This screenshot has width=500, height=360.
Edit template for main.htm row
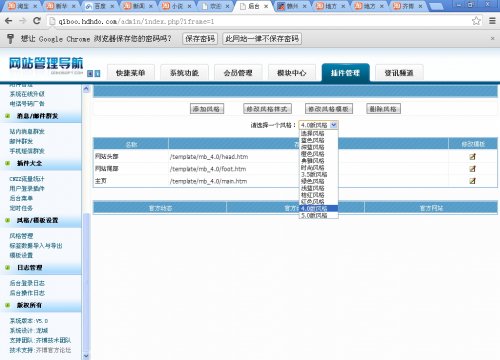(472, 181)
